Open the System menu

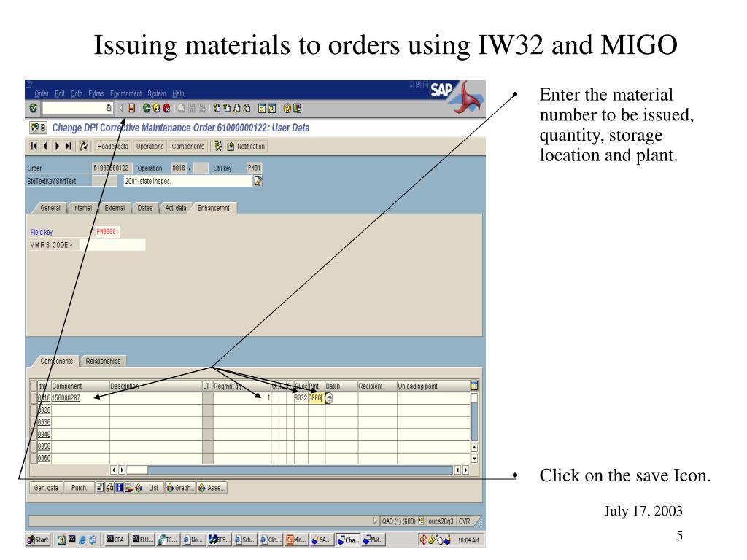[x=157, y=94]
